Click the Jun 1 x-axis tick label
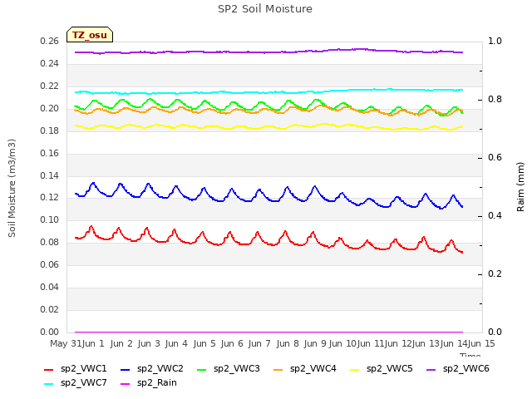 click(93, 343)
